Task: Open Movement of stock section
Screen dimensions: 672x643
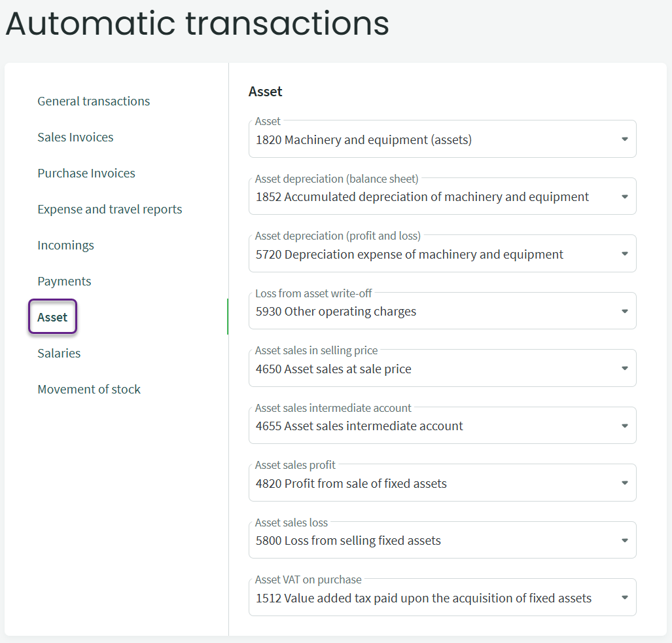Action: click(89, 390)
